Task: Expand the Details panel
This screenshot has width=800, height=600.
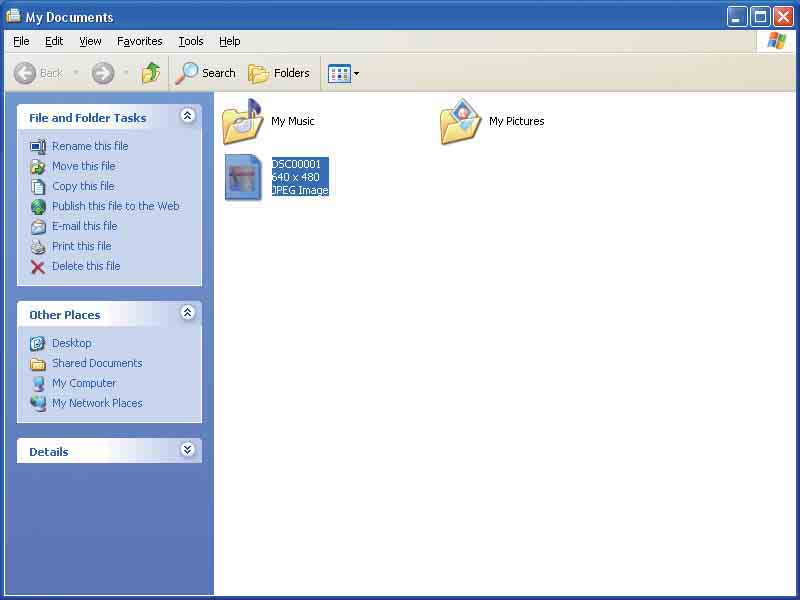Action: (x=187, y=449)
